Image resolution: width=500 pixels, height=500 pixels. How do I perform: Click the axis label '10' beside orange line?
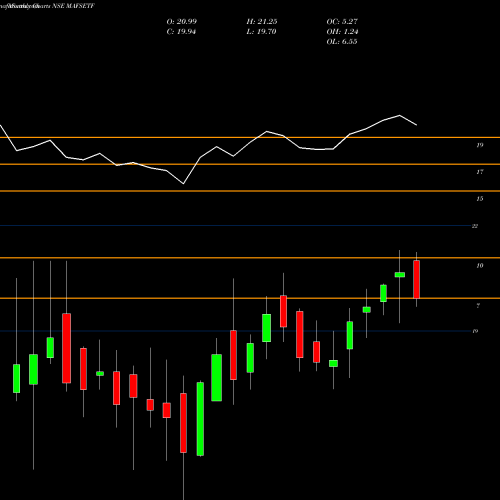[480, 266]
